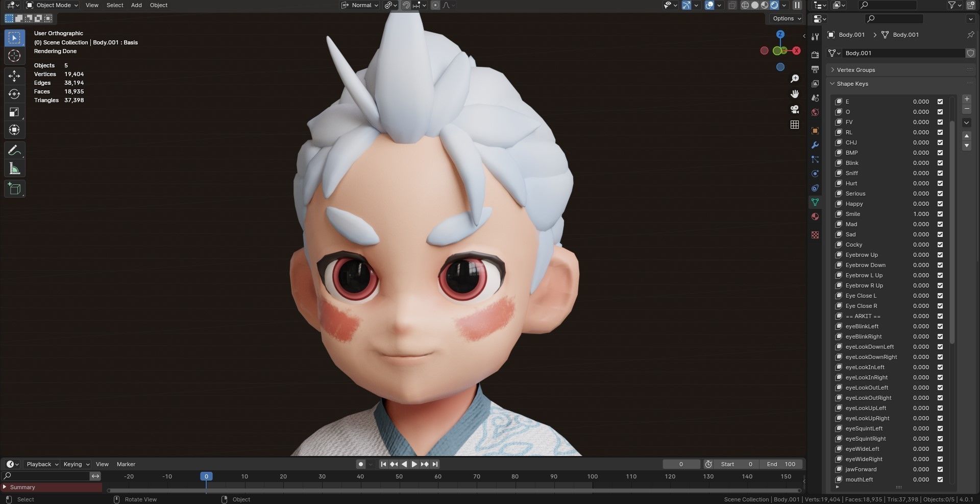980x504 pixels.
Task: Uncheck the Happy shape key checkbox
Action: pos(940,204)
